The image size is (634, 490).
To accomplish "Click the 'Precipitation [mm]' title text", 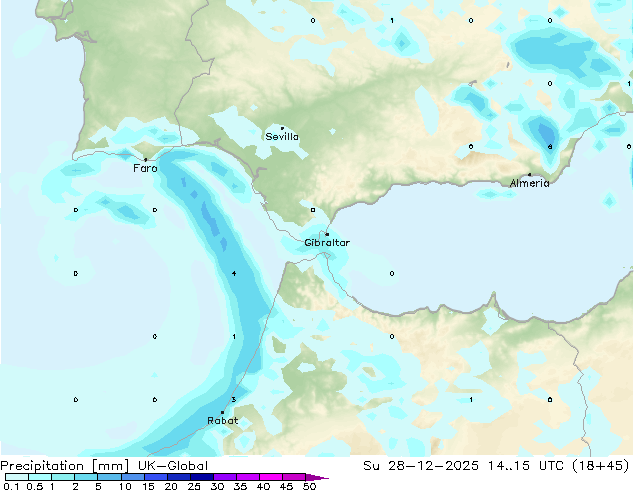I will (65, 466).
